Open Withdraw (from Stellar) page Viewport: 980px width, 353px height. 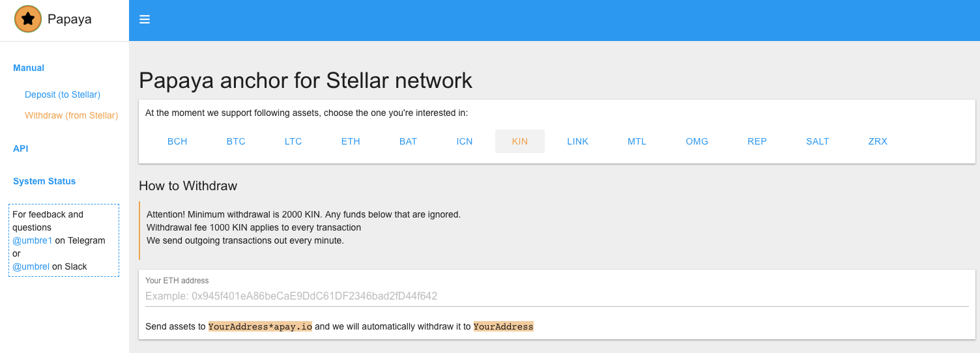[72, 115]
